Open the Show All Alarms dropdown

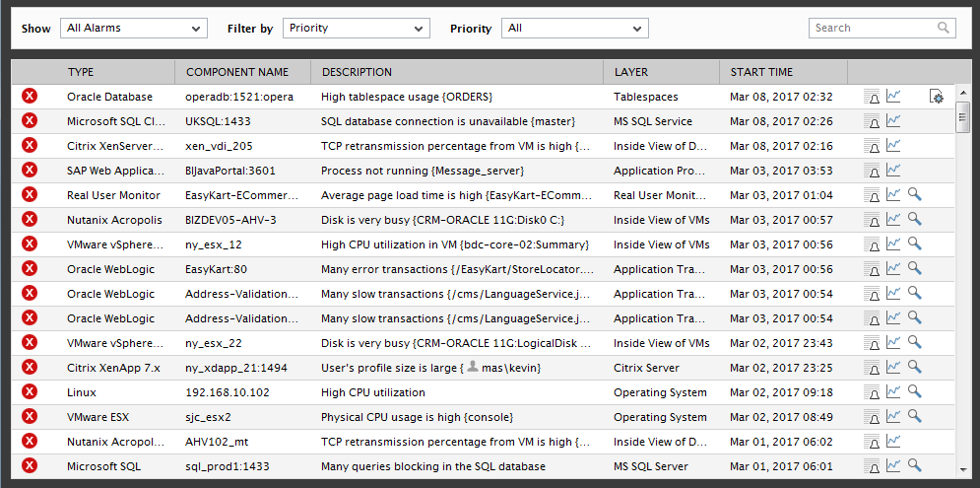coord(134,29)
